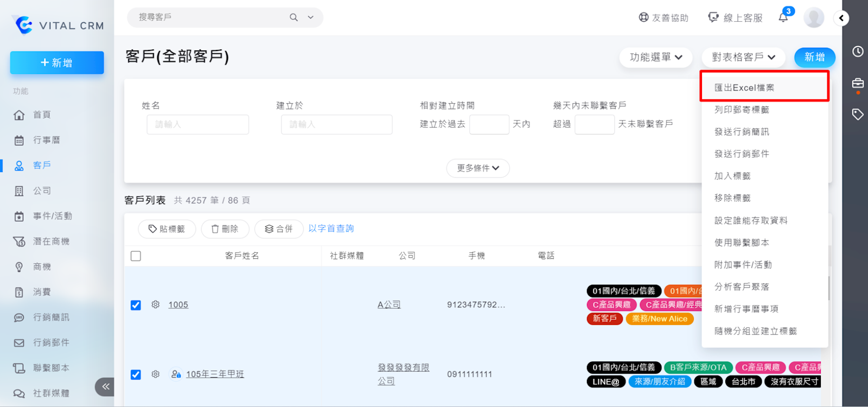Uncheck the checkbox for customer 1005
This screenshot has width=868, height=407.
click(136, 305)
